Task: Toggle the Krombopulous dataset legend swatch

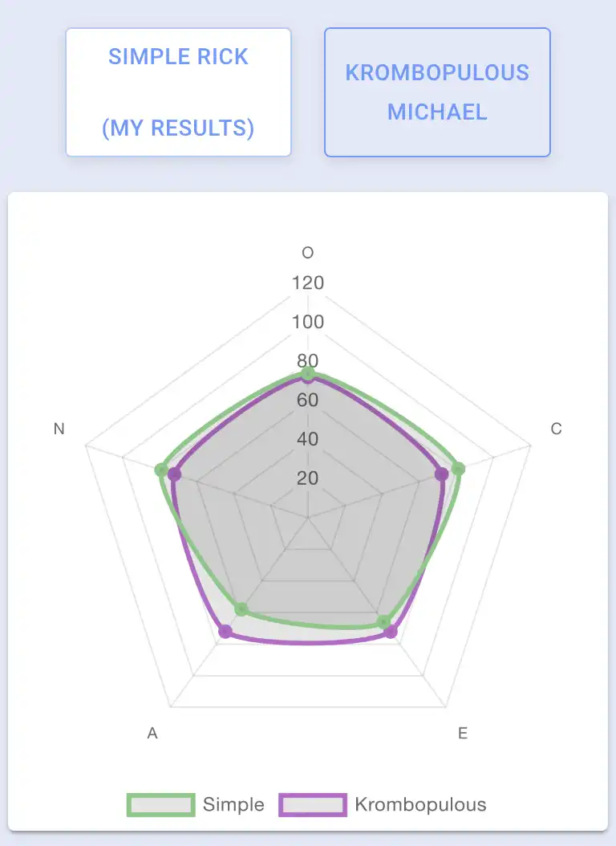Action: pyautogui.click(x=313, y=804)
